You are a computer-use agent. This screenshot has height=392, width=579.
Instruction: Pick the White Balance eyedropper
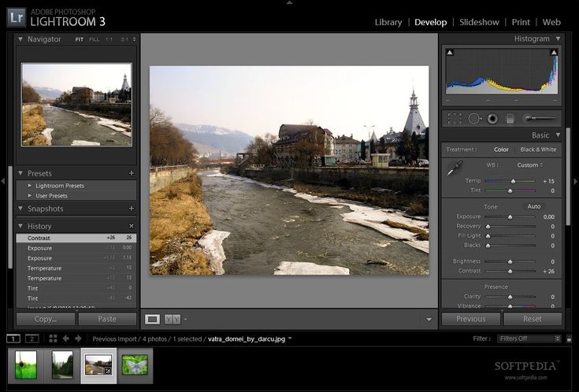pos(455,168)
